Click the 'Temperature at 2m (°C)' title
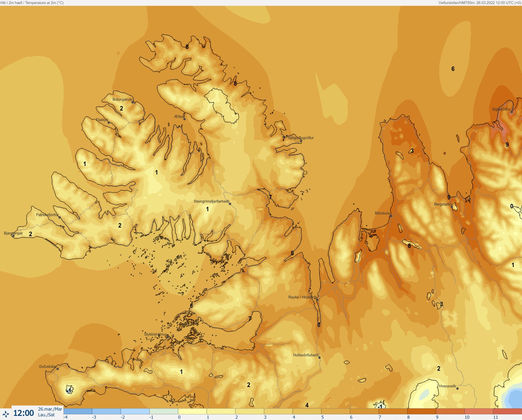This screenshot has height=420, width=522. (44, 3)
